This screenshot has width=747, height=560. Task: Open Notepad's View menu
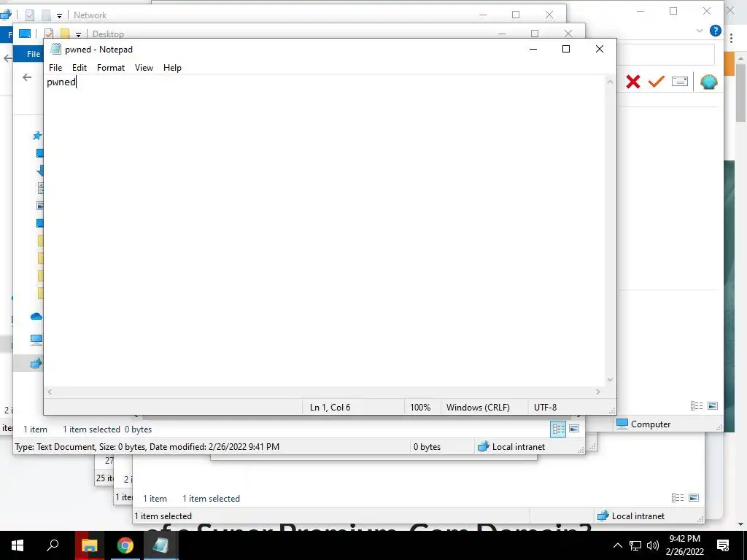click(x=144, y=68)
